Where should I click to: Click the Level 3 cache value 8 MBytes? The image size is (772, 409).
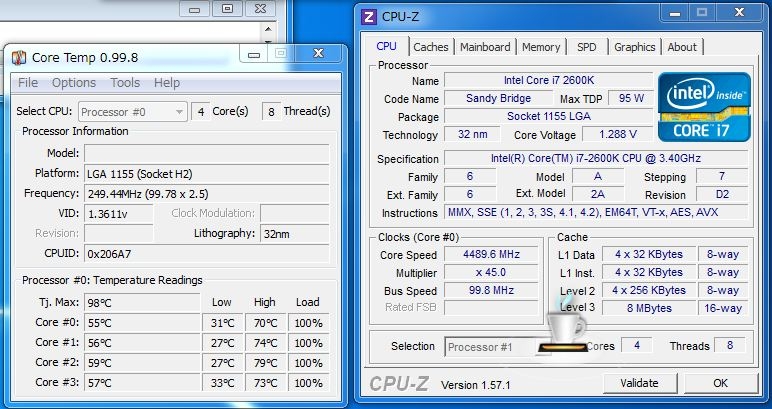tap(648, 308)
